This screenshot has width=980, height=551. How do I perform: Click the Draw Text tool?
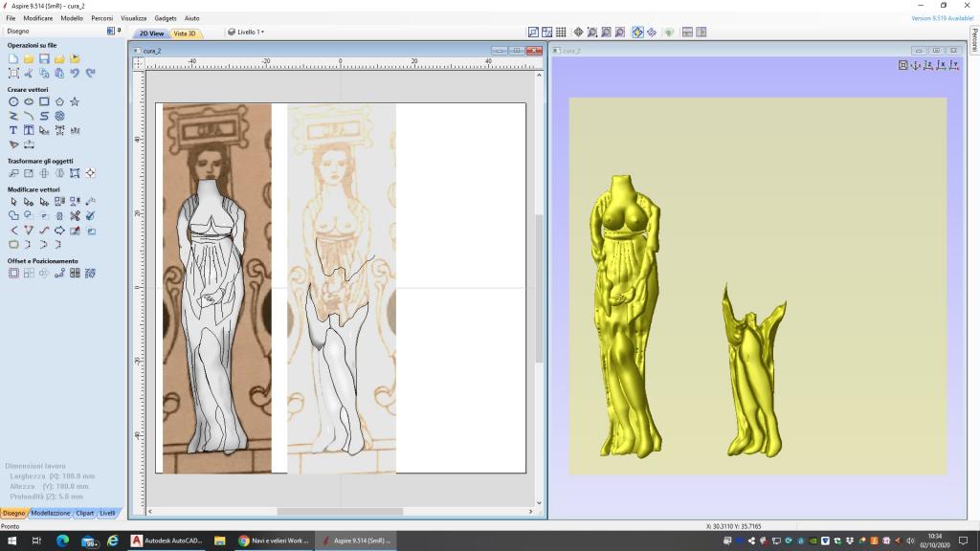[x=13, y=130]
